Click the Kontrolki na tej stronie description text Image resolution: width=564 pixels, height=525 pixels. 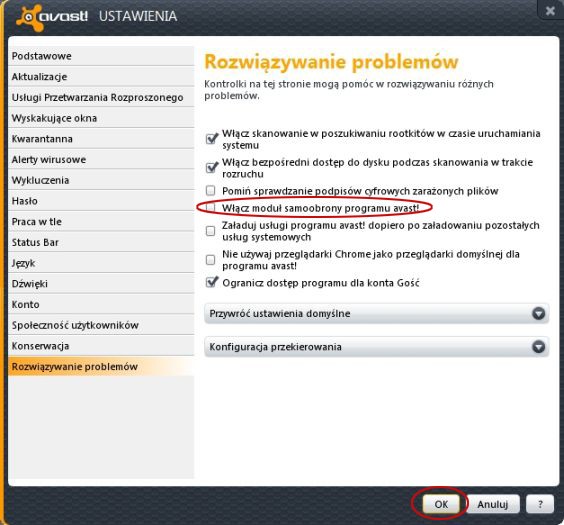point(349,90)
